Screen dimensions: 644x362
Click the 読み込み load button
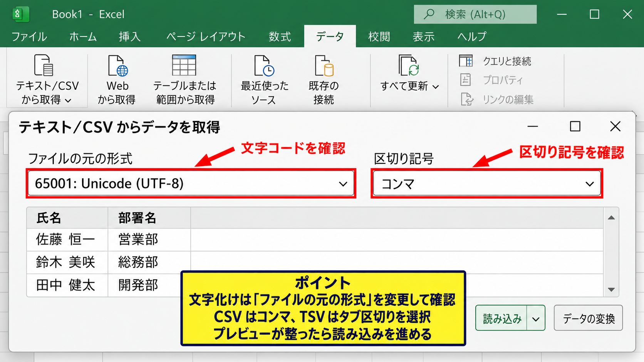(501, 319)
